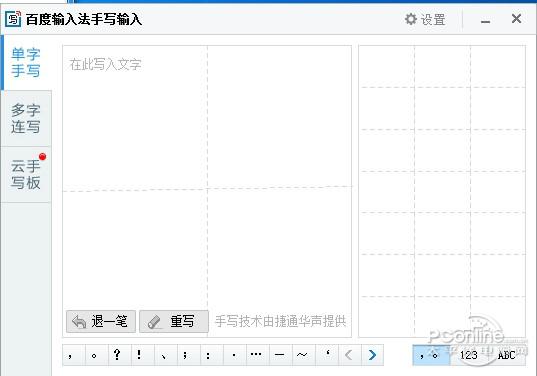Minimize the handwriting input window
This screenshot has height=376, width=537.
[485, 20]
